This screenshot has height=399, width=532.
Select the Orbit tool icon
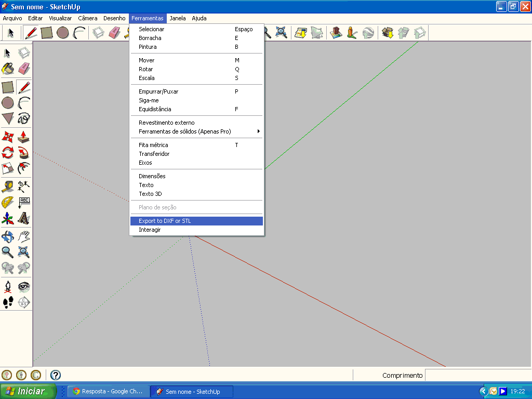(x=8, y=236)
